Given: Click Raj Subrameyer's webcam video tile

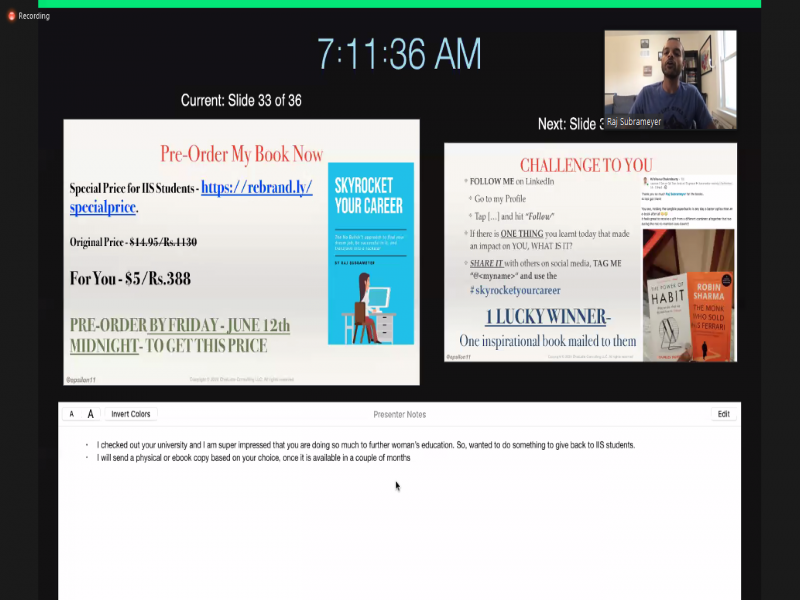Looking at the screenshot, I should tap(669, 78).
